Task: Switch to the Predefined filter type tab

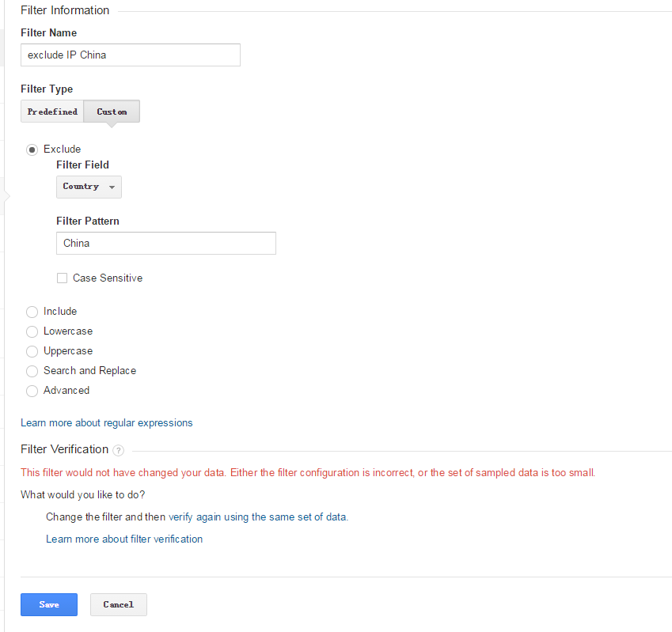Action: (52, 112)
